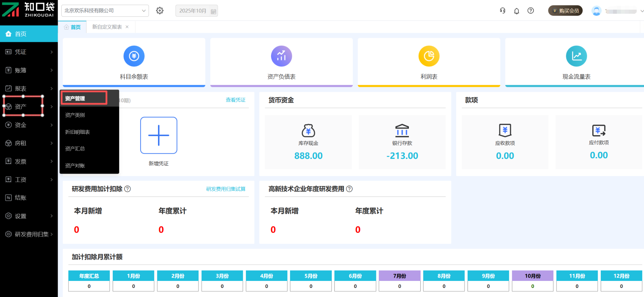
Task: Click the 购买会员 button
Action: [565, 11]
